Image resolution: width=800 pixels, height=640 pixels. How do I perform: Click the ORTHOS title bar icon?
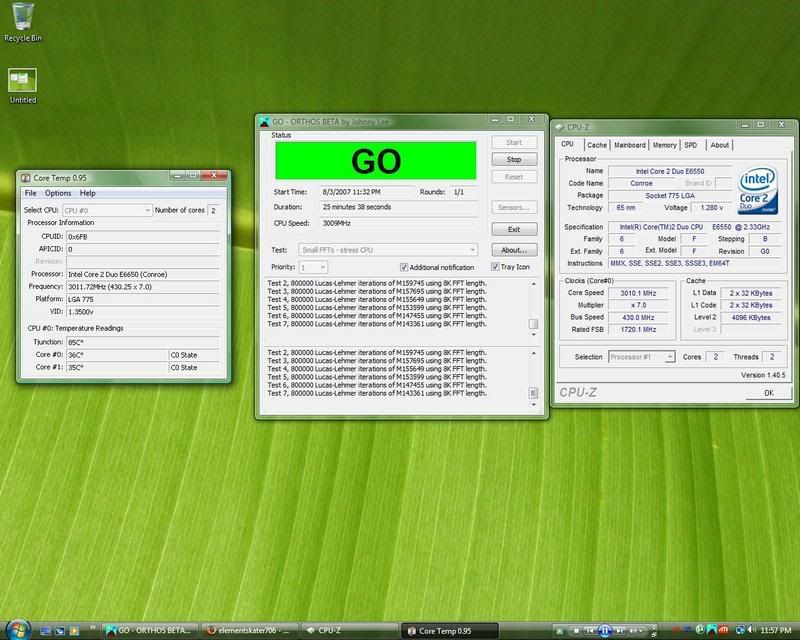point(264,122)
